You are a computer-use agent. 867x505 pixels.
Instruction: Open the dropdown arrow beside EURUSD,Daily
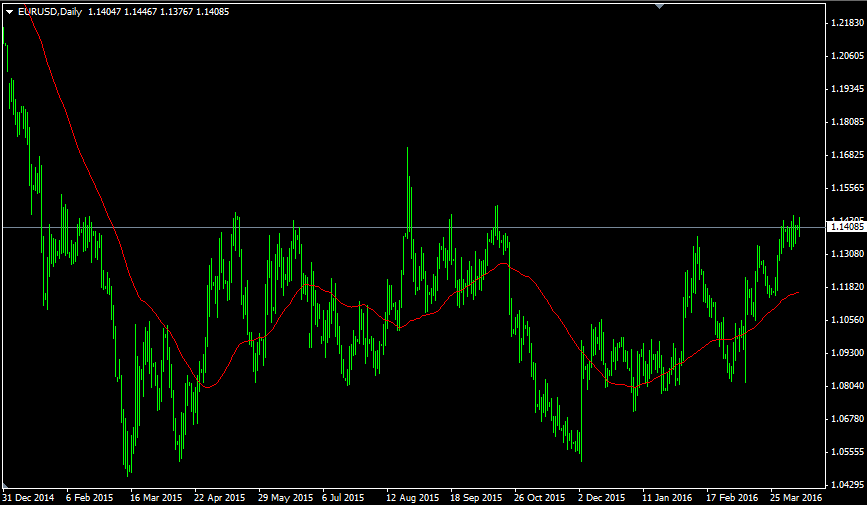tap(9, 12)
